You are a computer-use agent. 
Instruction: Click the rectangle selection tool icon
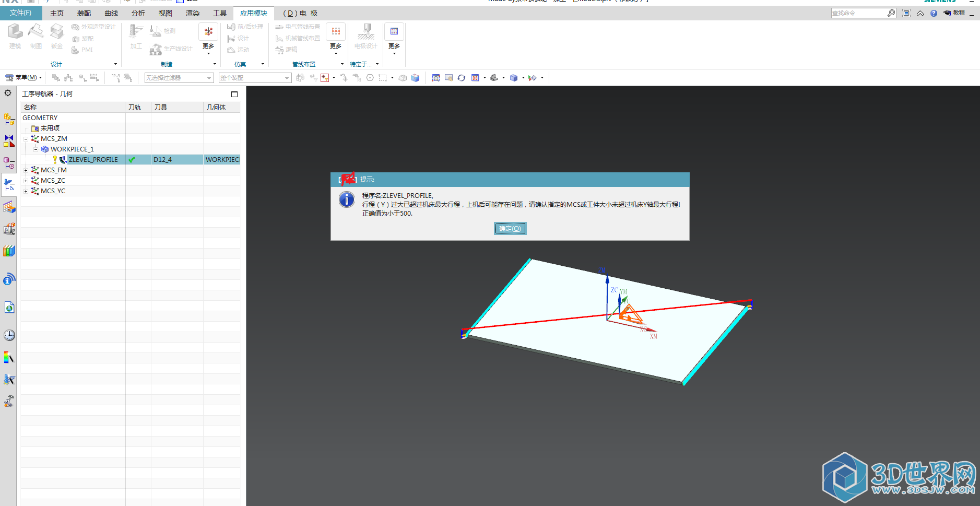(x=383, y=78)
